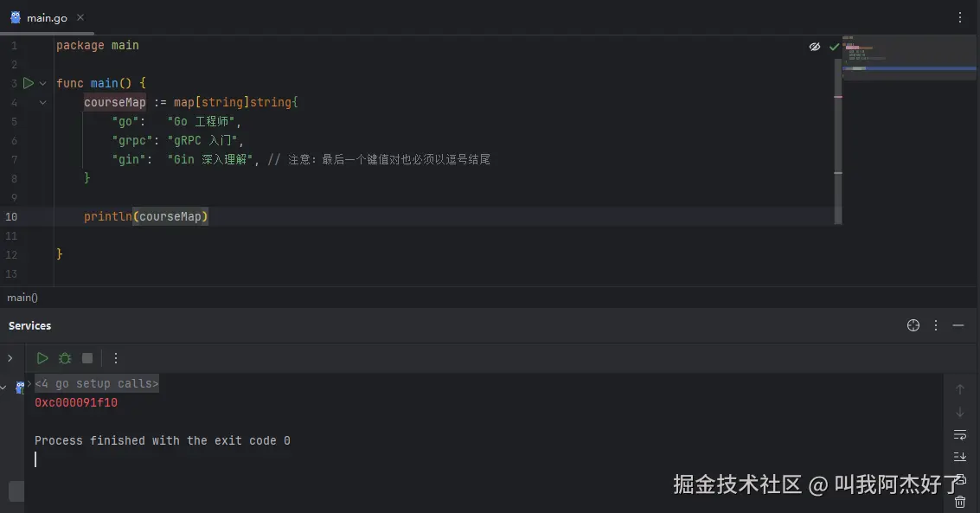Start debugging with the bug icon
The width and height of the screenshot is (980, 513).
65,358
